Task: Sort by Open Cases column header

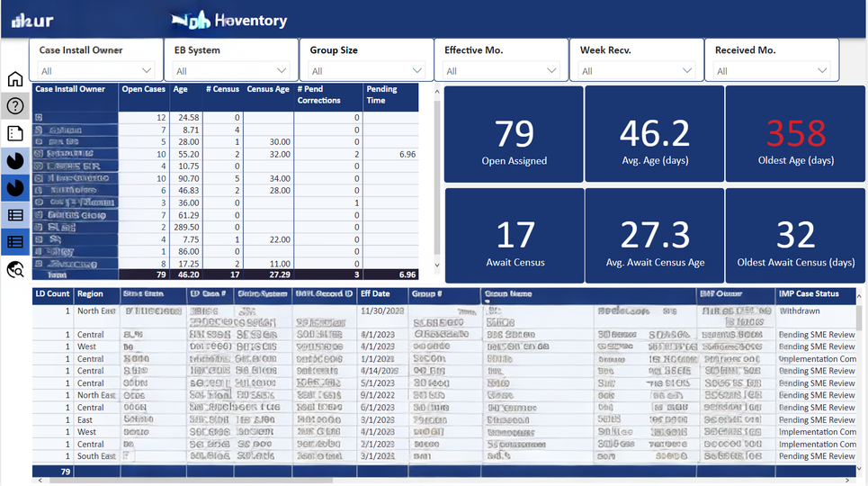Action: tap(143, 89)
